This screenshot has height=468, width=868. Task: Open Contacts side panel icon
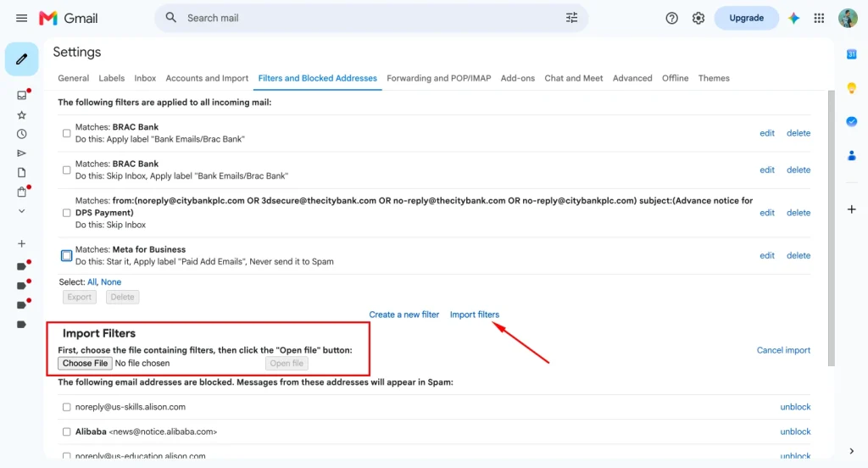click(851, 156)
